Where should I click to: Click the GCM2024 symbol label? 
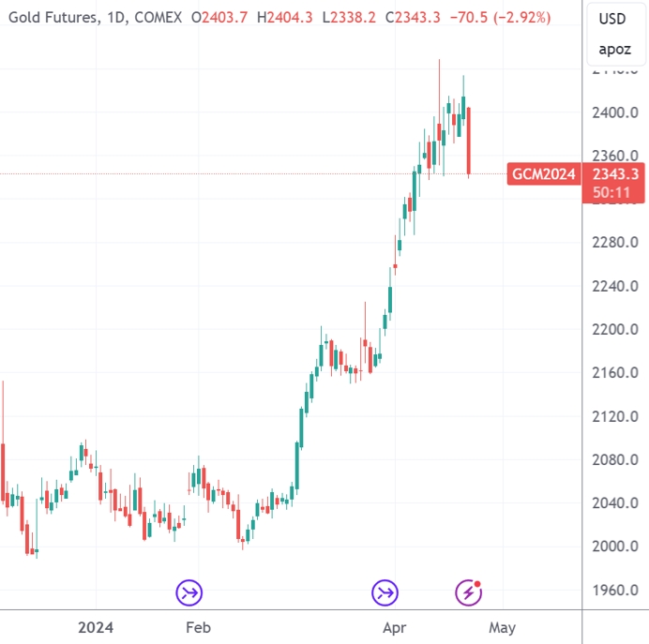tap(544, 173)
